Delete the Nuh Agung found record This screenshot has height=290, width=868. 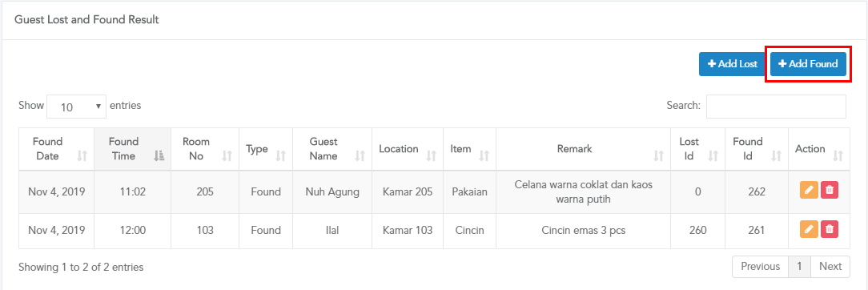click(830, 190)
